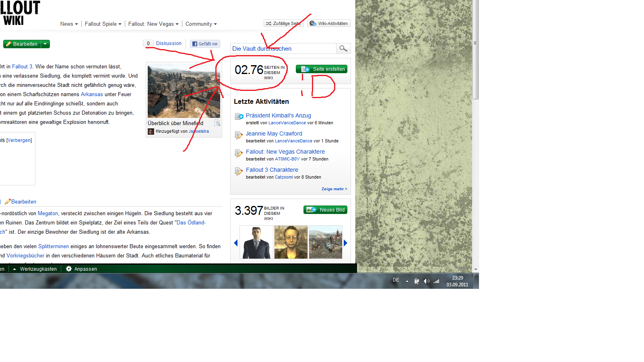Viewport: 644px width, 362px height.
Task: Click the search magnifier icon
Action: [343, 48]
